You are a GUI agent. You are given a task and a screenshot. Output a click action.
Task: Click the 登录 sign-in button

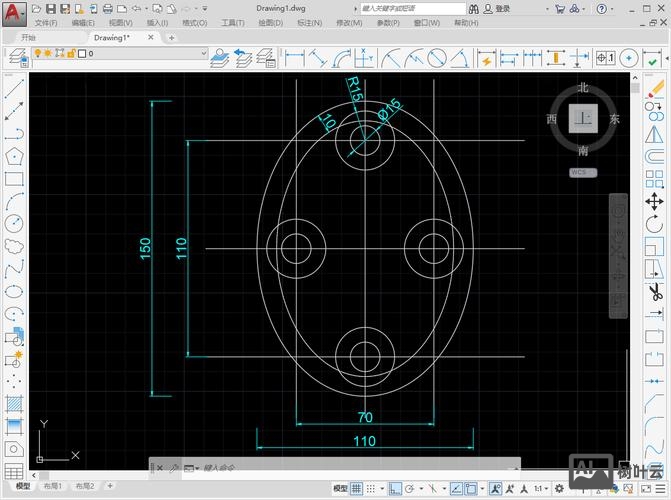pyautogui.click(x=502, y=9)
